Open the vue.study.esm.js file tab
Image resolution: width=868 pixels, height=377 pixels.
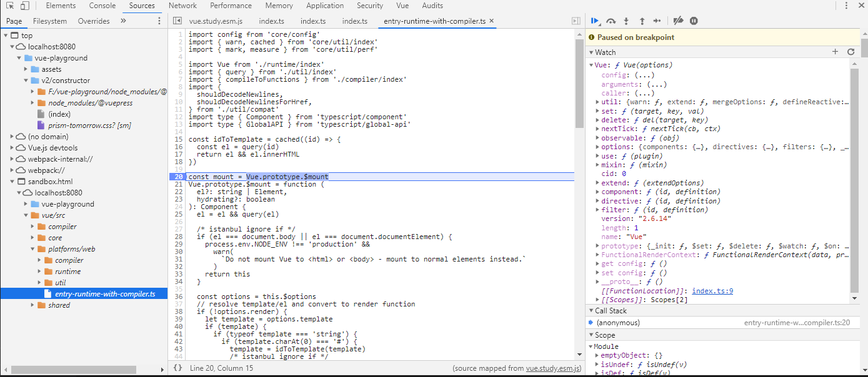pos(217,21)
